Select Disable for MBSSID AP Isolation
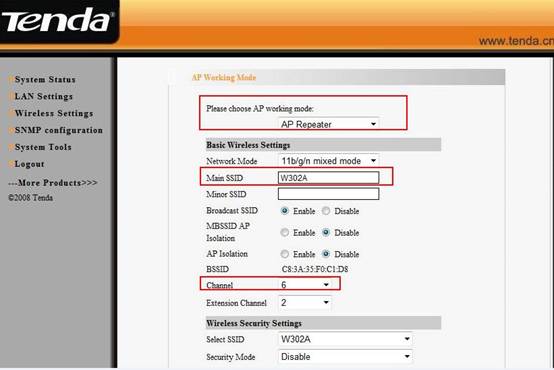This screenshot has width=554, height=370. coord(326,232)
